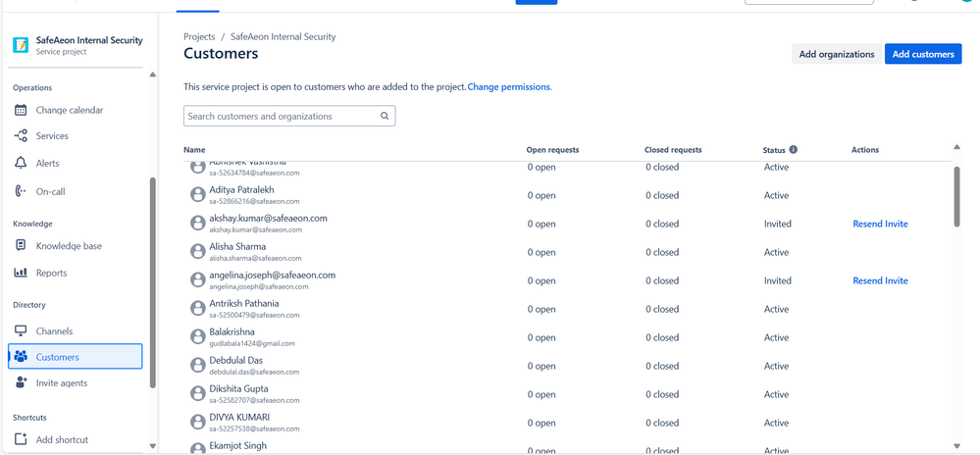Click the Customers people icon
The width and height of the screenshot is (980, 455).
(x=21, y=357)
